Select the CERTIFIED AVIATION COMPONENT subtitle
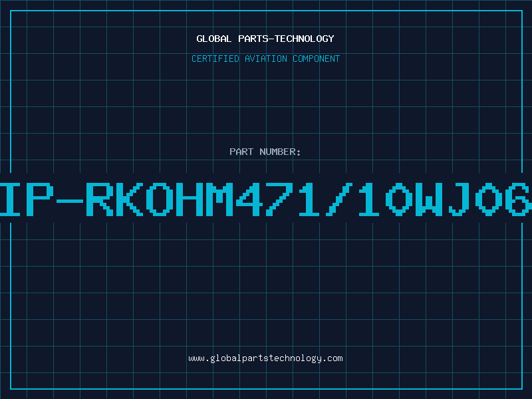The width and height of the screenshot is (532, 399). (265, 59)
